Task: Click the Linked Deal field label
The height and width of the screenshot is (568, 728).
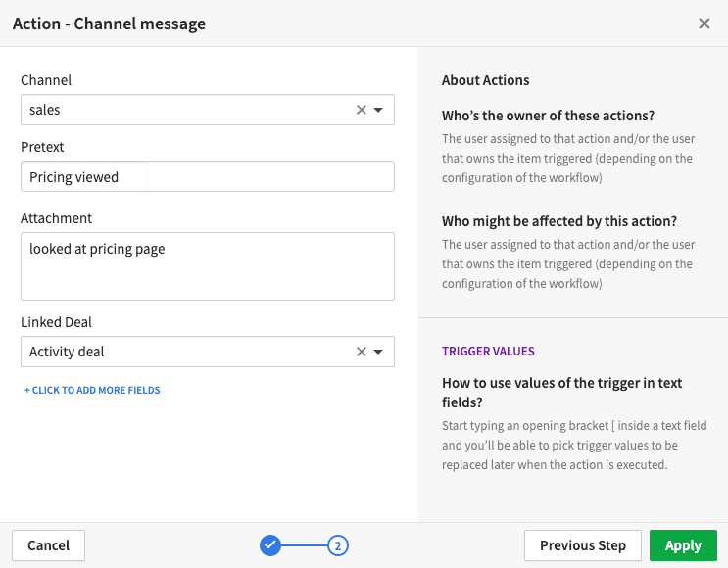Action: 56,322
